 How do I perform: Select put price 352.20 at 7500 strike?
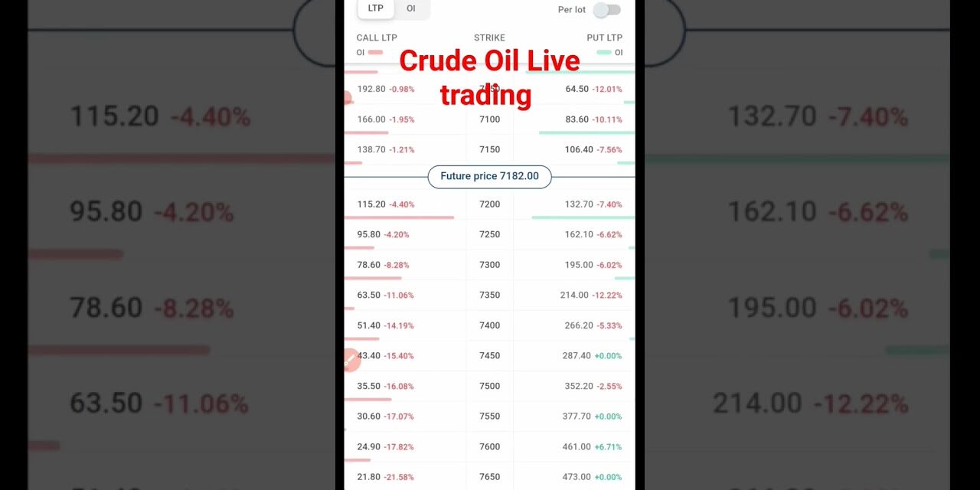coord(578,386)
